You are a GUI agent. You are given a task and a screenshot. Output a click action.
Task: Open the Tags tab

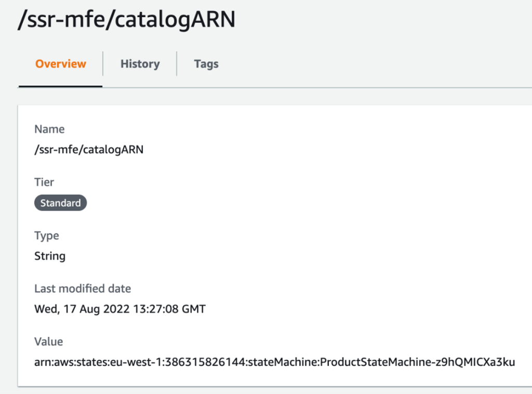(x=206, y=63)
